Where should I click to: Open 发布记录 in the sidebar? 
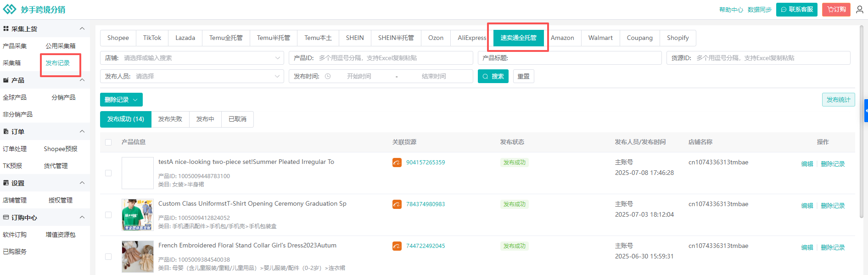click(x=58, y=63)
